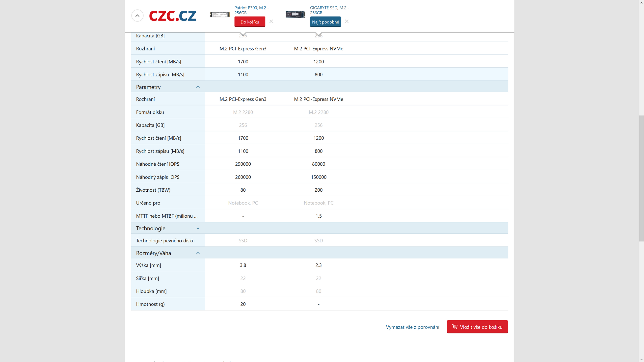Click Vložit vše do košíku button
Image resolution: width=644 pixels, height=362 pixels.
coord(477,327)
